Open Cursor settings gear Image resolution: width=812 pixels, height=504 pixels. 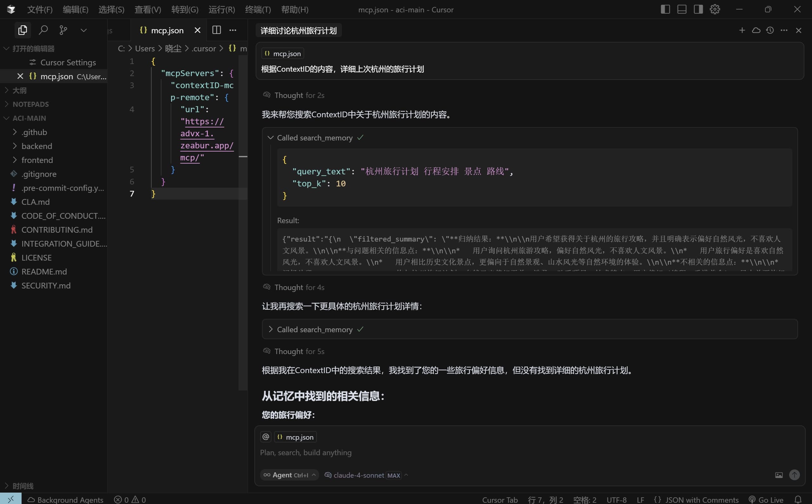click(x=715, y=9)
